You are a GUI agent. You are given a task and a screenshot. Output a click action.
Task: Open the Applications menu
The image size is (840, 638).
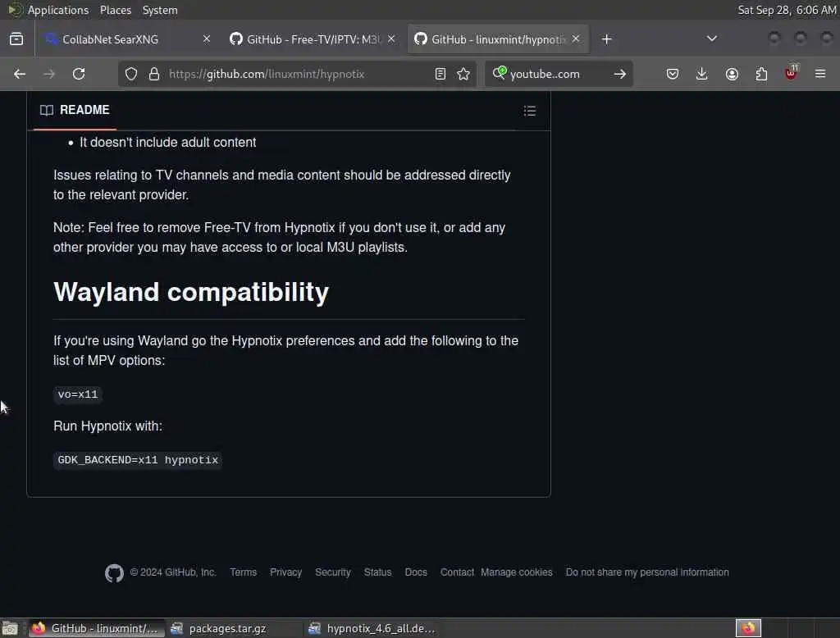coord(58,10)
